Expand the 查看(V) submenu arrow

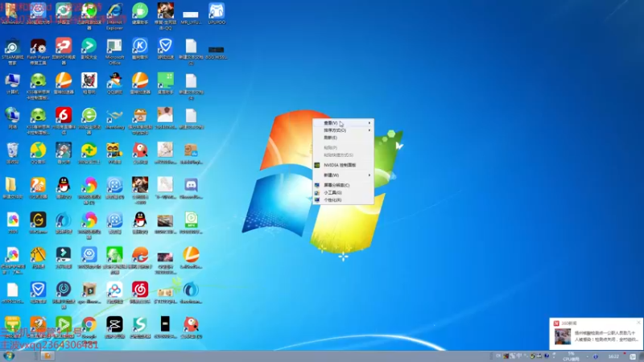click(x=369, y=123)
